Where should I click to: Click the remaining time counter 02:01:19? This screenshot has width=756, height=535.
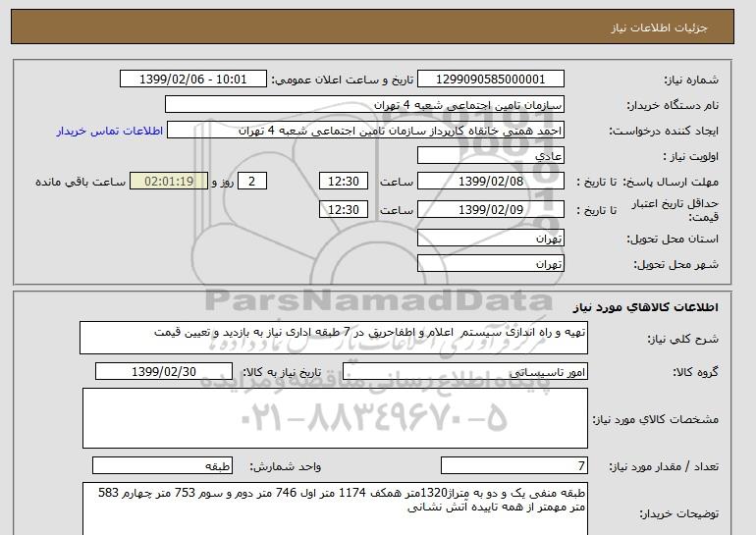point(169,182)
